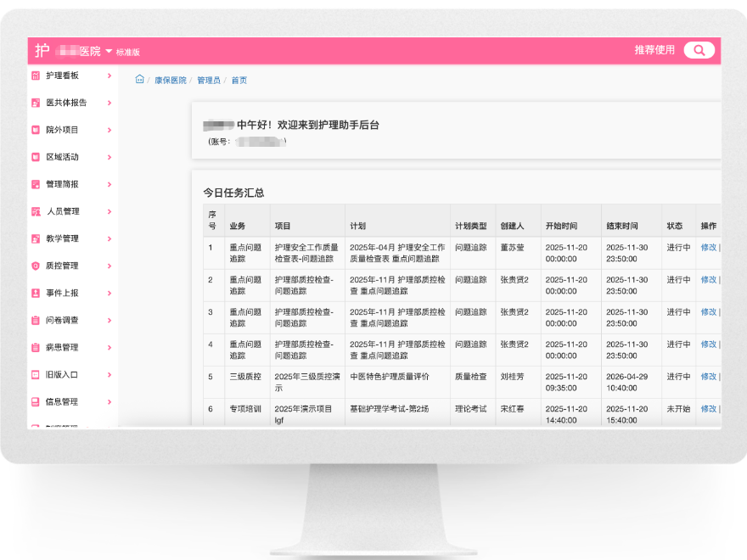Viewport: 747px width, 560px height.
Task: Click the 问卷调查 clipboard icon
Action: coord(36,320)
